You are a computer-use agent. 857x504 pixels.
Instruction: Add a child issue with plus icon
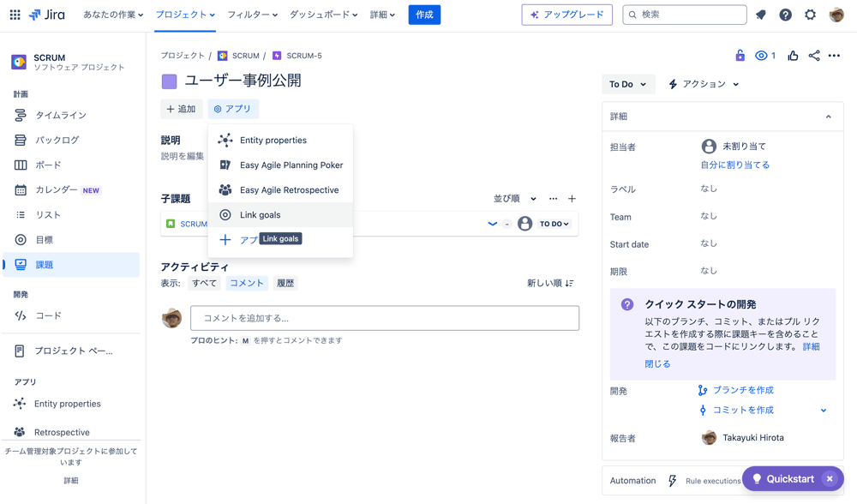pyautogui.click(x=572, y=199)
